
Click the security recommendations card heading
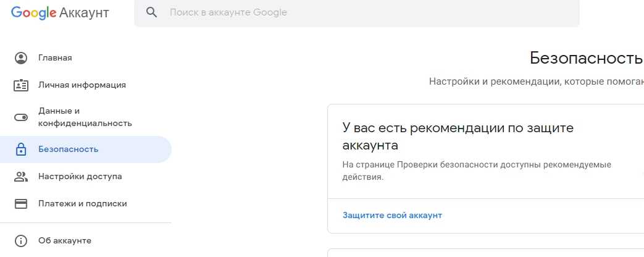458,137
